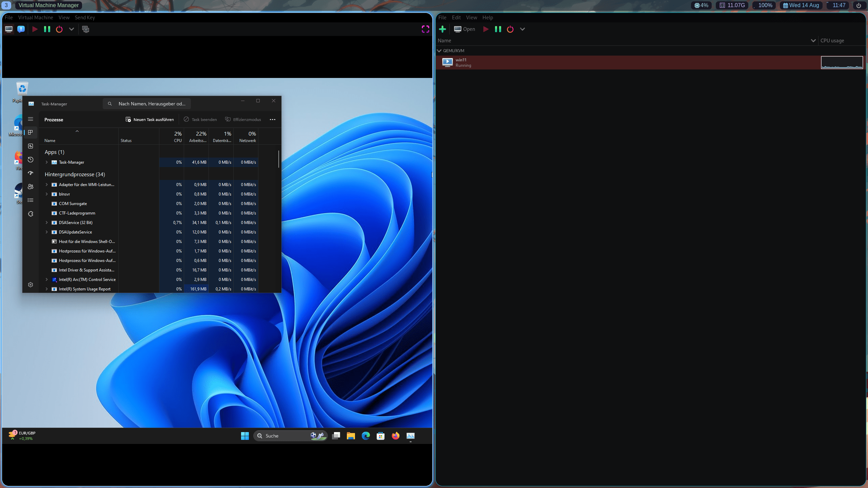Viewport: 868px width, 488px height.
Task: Open the Virtual Machine menu
Action: point(36,18)
